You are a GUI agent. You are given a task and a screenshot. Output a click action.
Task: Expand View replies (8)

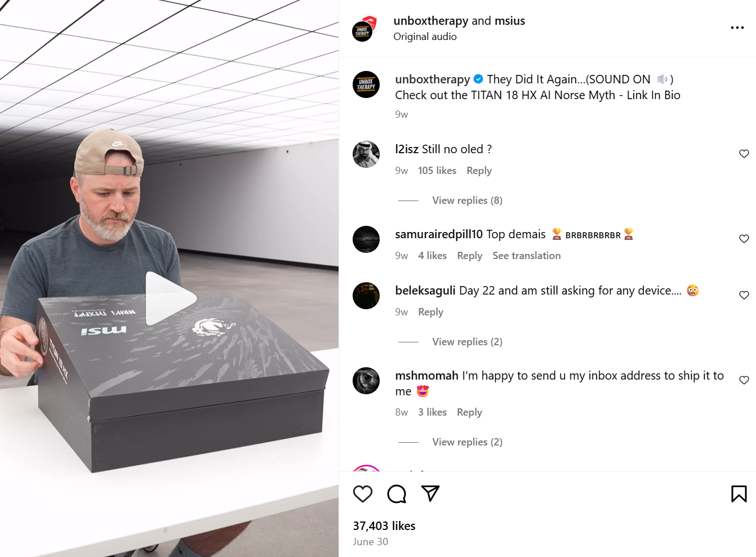(x=467, y=200)
